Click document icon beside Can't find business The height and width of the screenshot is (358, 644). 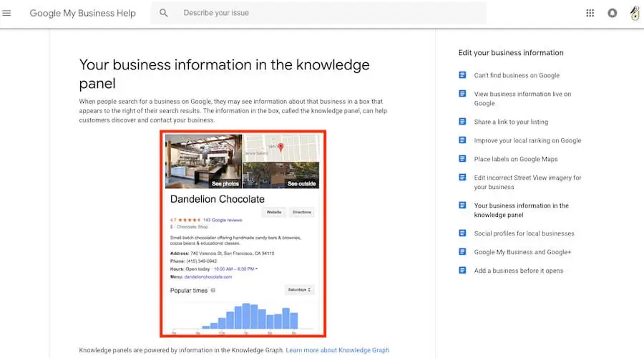(462, 75)
